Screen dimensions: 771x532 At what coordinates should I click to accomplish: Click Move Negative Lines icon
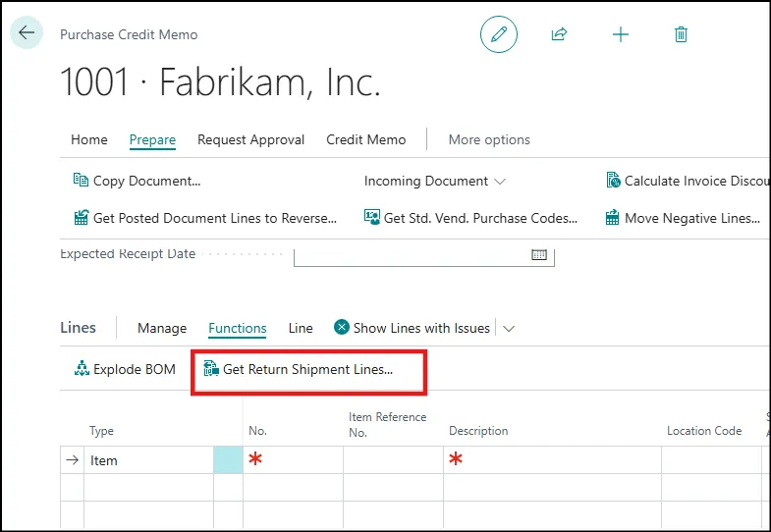(x=613, y=217)
